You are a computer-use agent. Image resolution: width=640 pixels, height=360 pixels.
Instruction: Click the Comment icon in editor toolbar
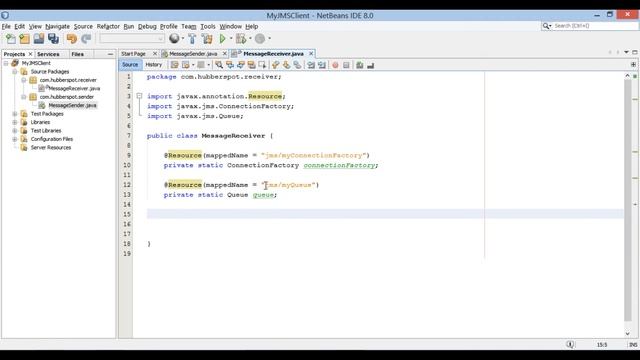coord(360,65)
